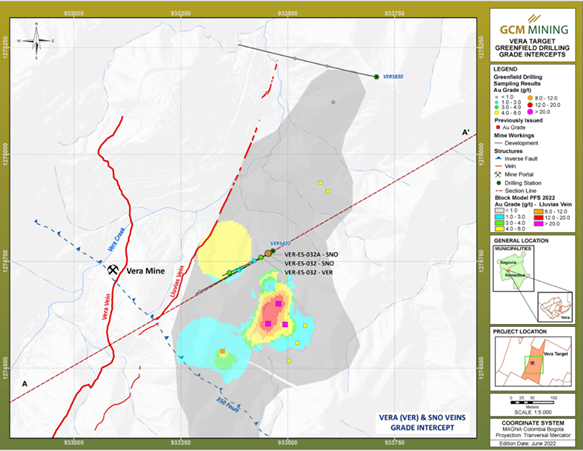This screenshot has height=451, width=583.
Task: Click the Drilling Station green dot in legend
Action: coord(498,183)
